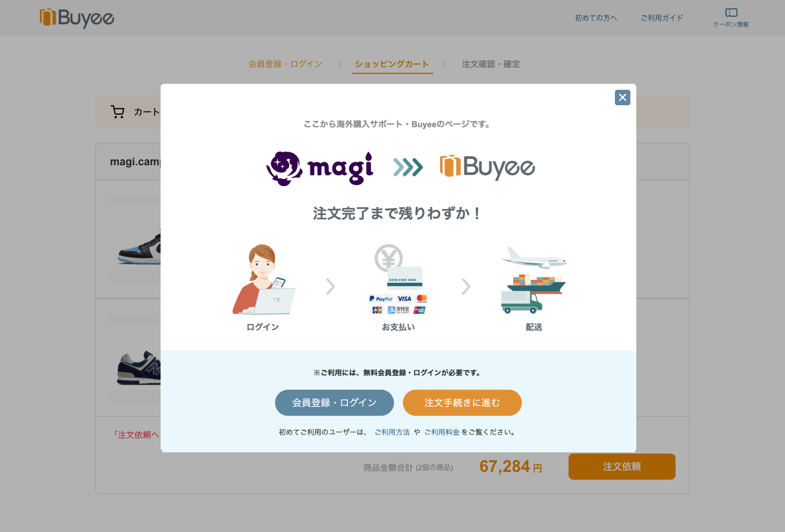785x532 pixels.
Task: Open the 初めての方へ header link
Action: (596, 18)
